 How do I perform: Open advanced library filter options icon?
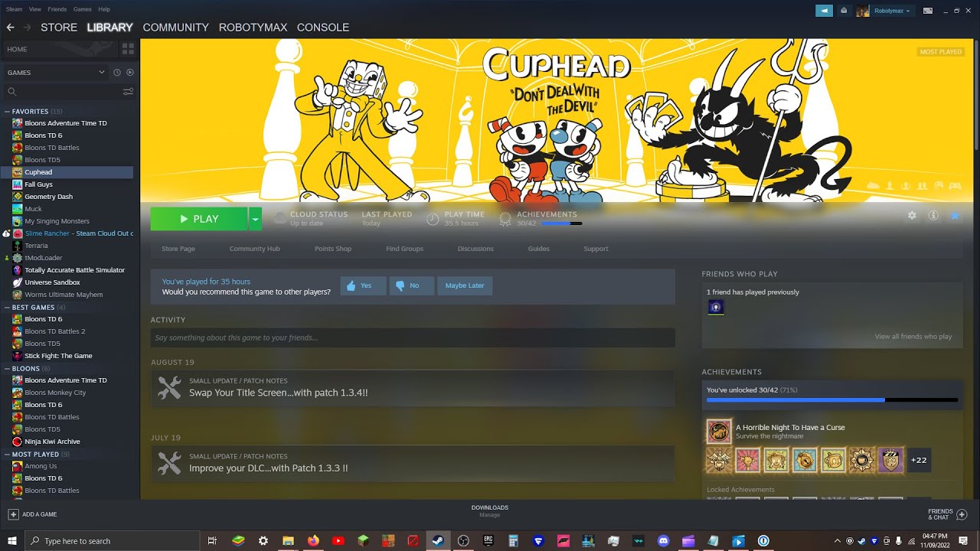coord(128,92)
